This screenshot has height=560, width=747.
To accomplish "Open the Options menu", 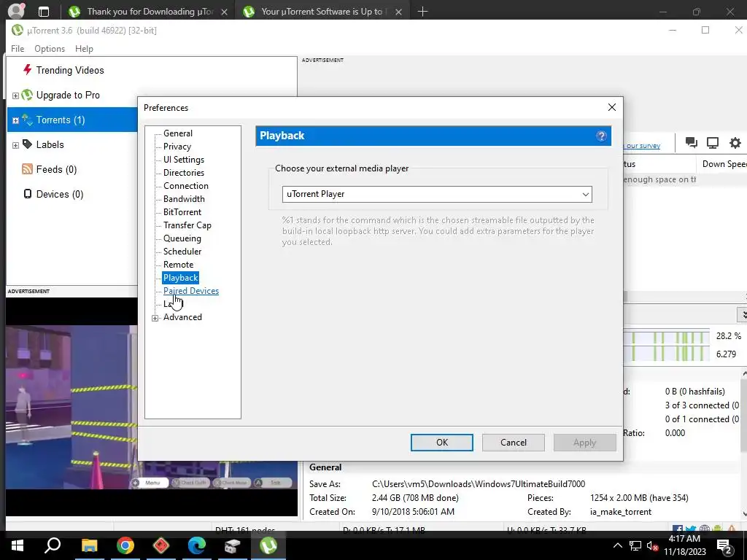I will point(50,49).
